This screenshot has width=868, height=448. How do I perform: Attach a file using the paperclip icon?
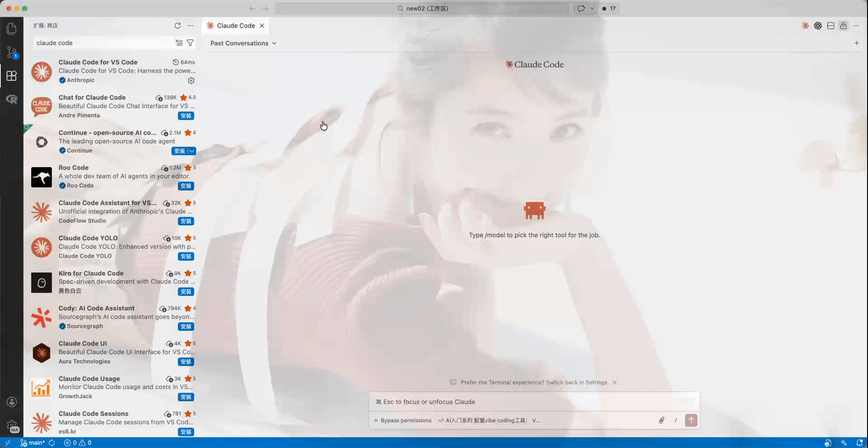coord(661,420)
